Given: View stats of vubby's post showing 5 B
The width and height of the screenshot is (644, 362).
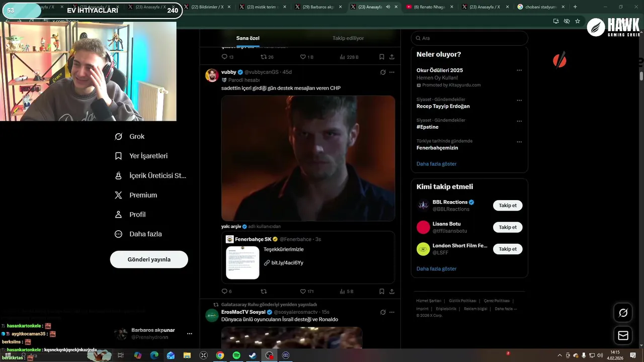Looking at the screenshot, I should tap(346, 291).
